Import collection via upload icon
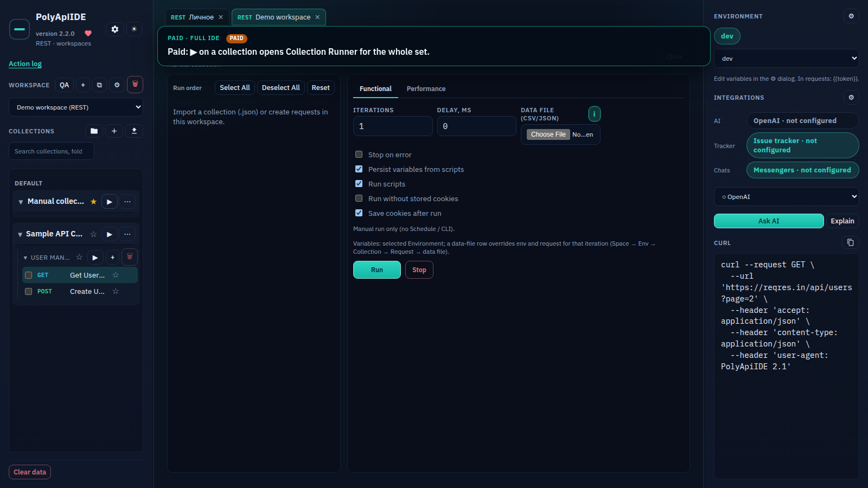This screenshot has height=488, width=868. point(134,131)
